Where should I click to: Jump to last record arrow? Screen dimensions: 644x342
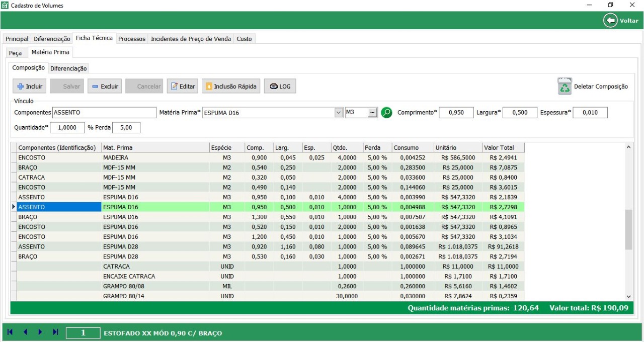(55, 332)
